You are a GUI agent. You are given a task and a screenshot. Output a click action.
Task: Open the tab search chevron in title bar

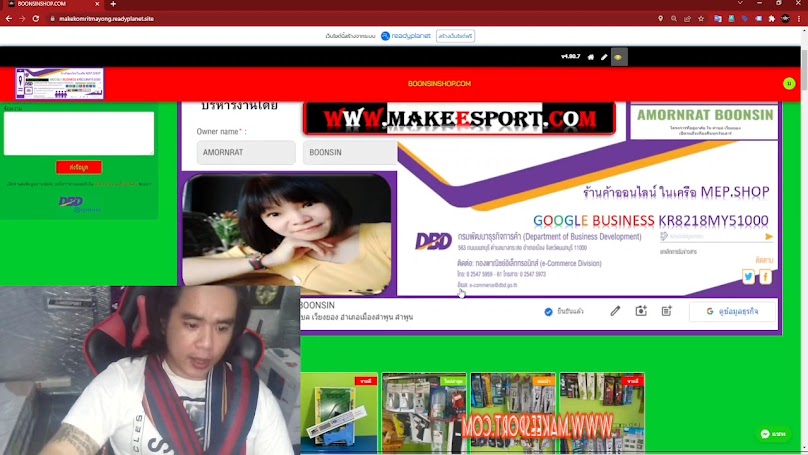click(740, 3)
